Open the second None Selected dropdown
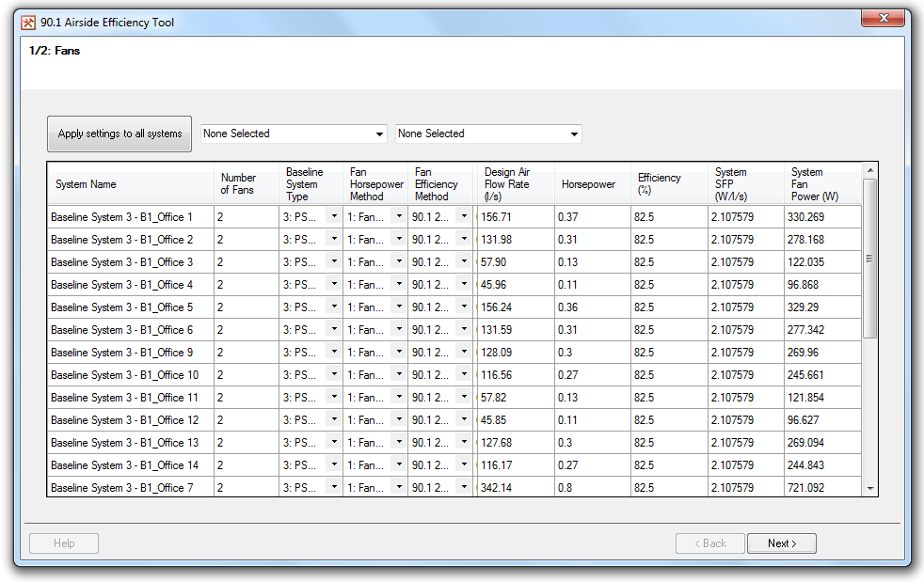Screen dimensions: 924x582 pyautogui.click(x=488, y=134)
